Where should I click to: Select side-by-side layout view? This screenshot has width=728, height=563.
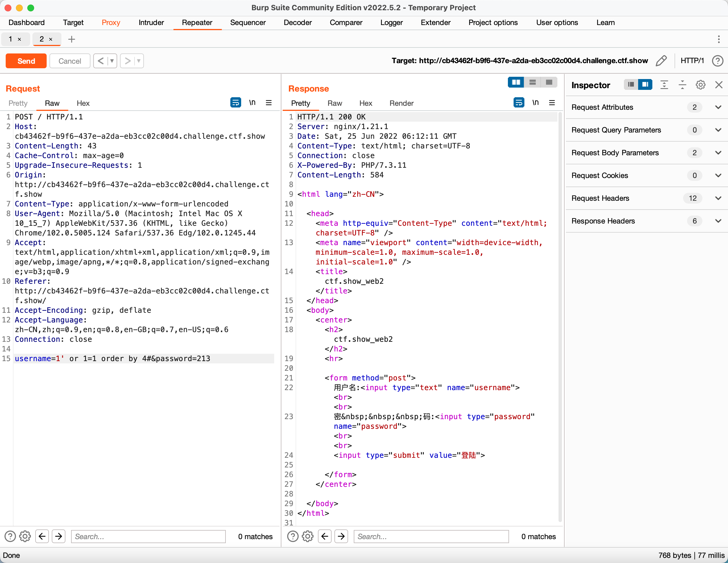pos(516,82)
